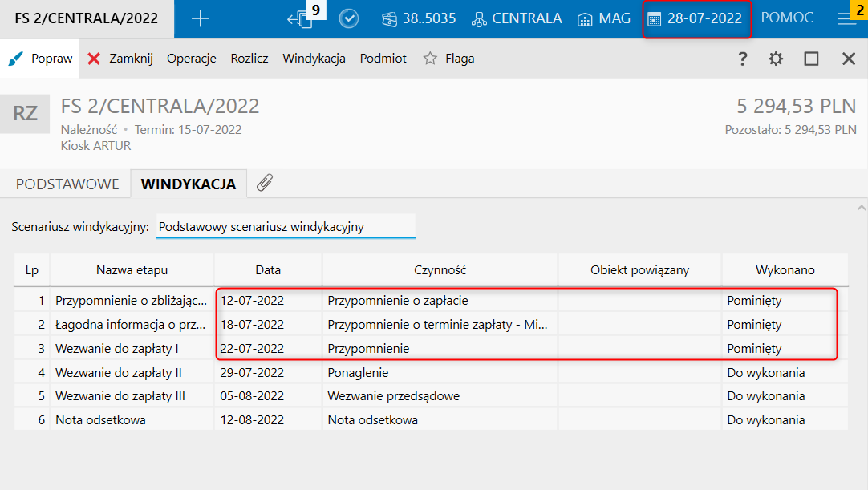Click the Popraw edit button
The height and width of the screenshot is (490, 868).
(40, 59)
